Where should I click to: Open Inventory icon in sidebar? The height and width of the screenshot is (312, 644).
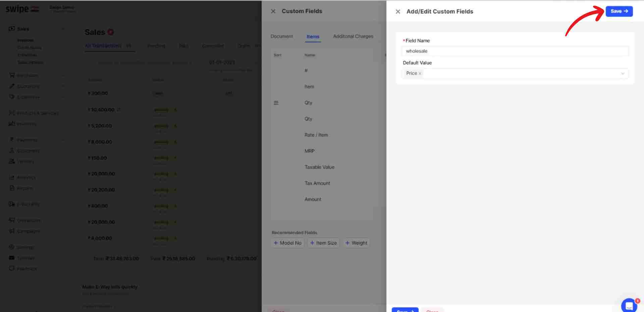tap(12, 124)
